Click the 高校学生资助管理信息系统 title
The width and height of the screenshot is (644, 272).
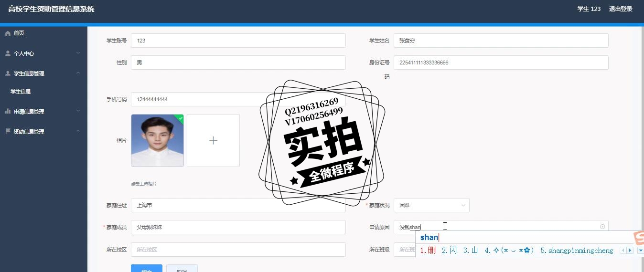tap(51, 9)
